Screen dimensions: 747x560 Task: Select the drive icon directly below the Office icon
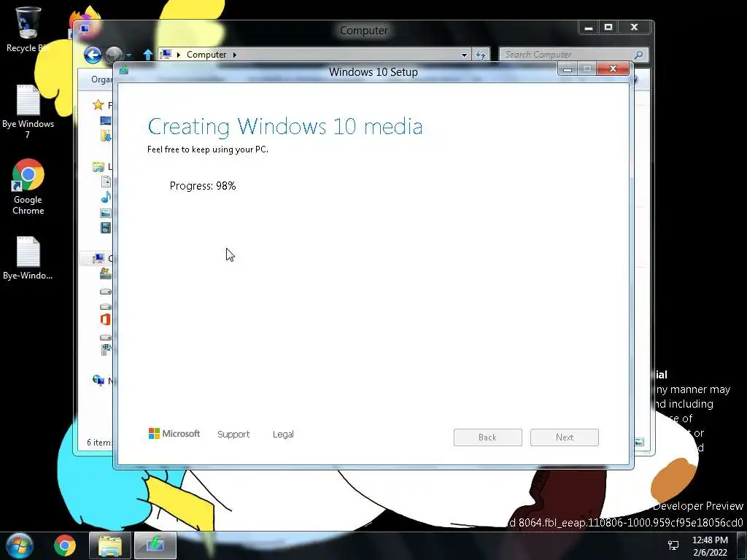point(106,337)
